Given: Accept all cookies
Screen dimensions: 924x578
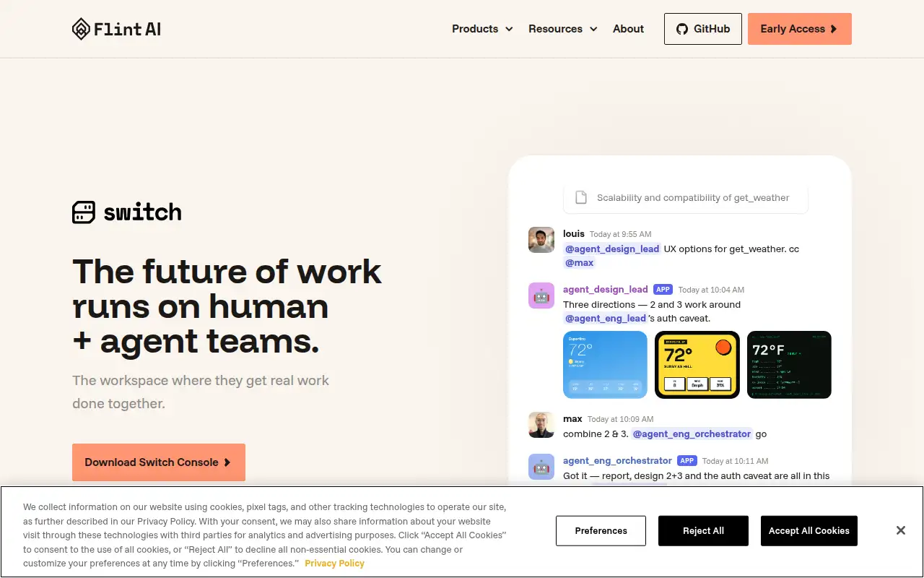Looking at the screenshot, I should click(809, 531).
